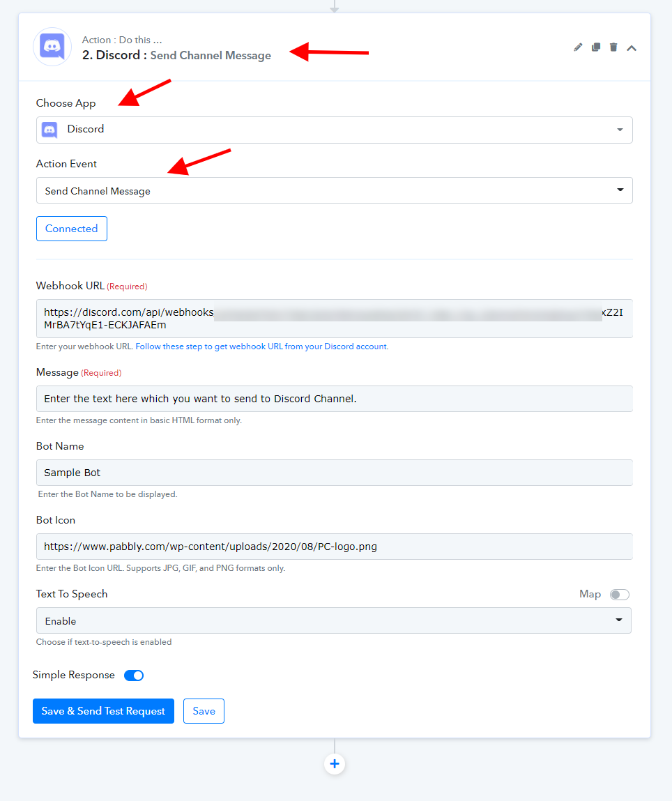Open the Choose App dropdown
The height and width of the screenshot is (801, 672).
click(335, 130)
